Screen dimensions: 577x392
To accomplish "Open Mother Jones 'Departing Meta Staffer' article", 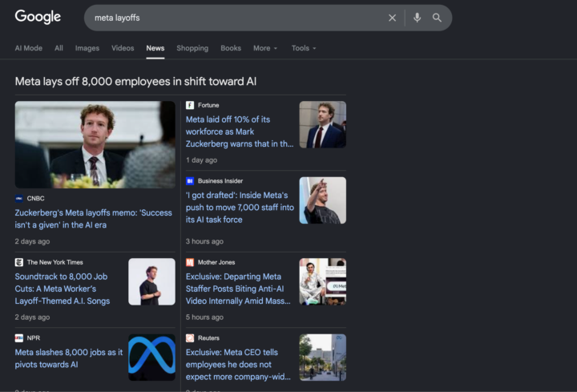I will click(238, 289).
